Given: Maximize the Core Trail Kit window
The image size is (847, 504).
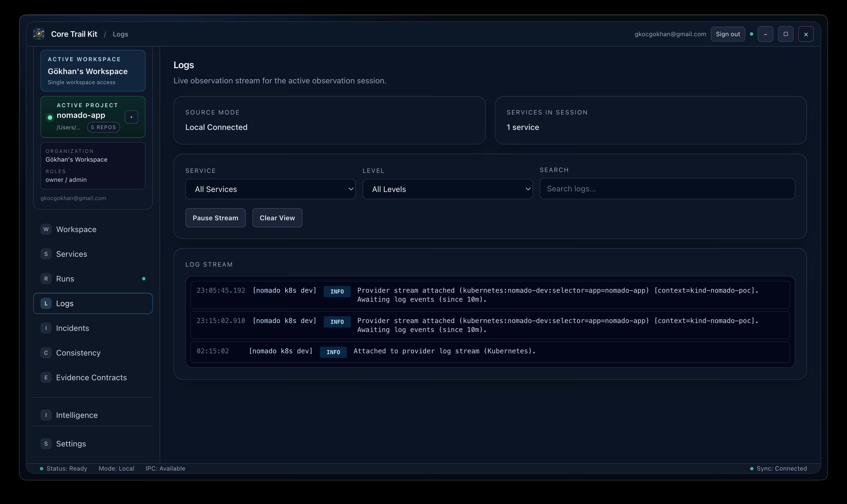Looking at the screenshot, I should (x=785, y=34).
